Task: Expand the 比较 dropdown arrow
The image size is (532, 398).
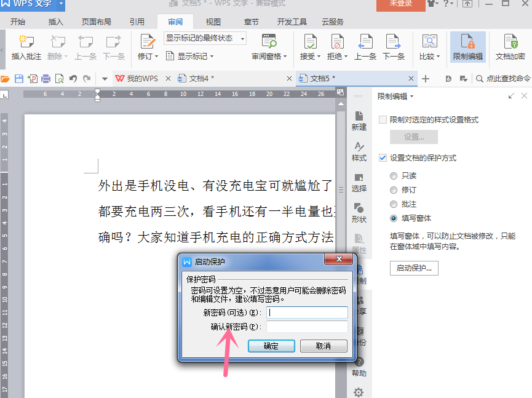Action: (x=439, y=57)
